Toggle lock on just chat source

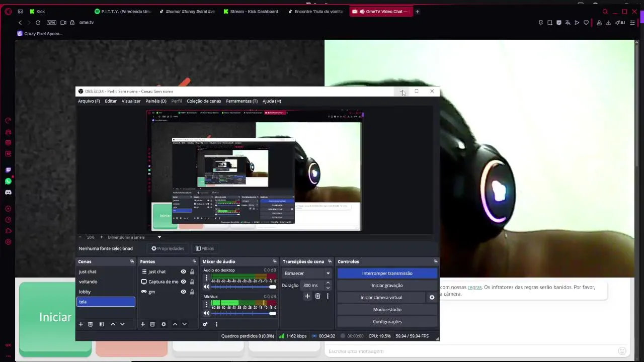[192, 271]
